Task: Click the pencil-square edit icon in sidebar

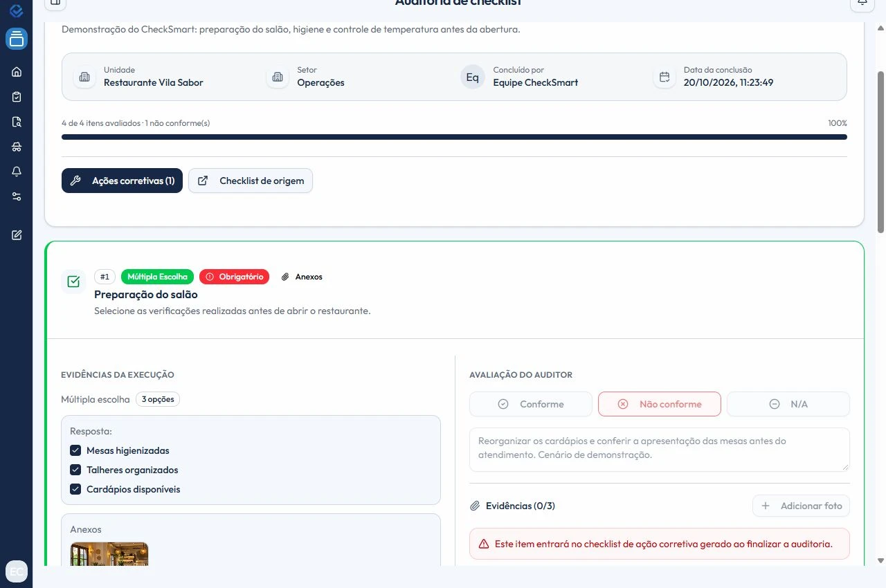Action: 17,235
